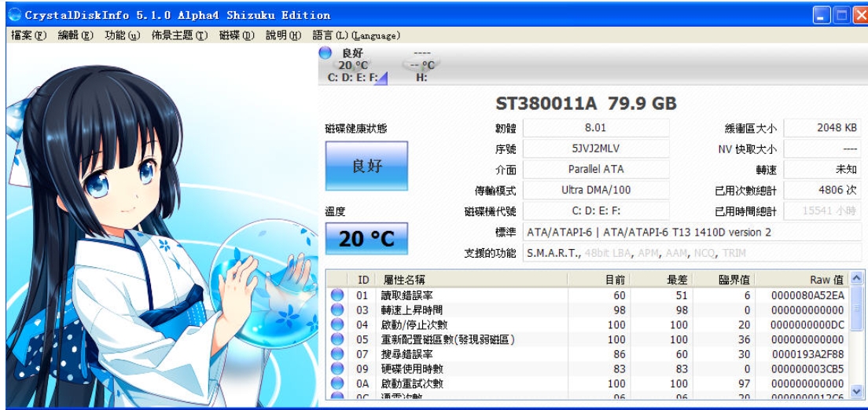
Task: Click status icon for 硬碟使用時數 row
Action: click(x=337, y=368)
